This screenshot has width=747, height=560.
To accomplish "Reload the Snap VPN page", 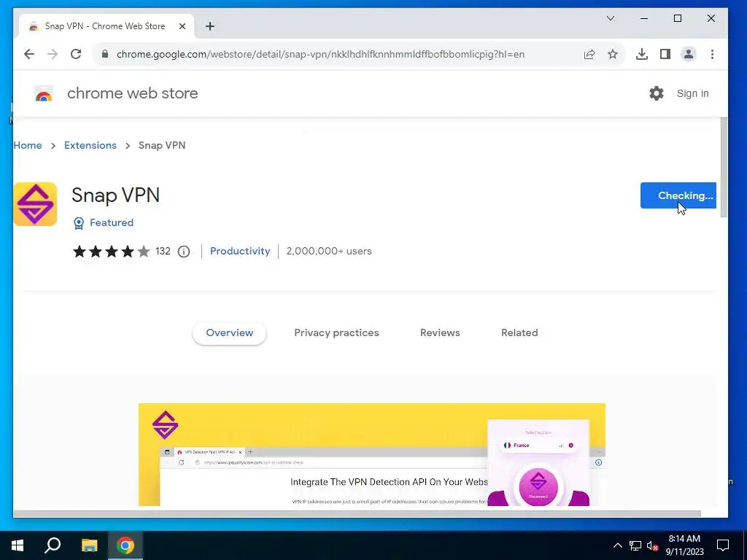I will pyautogui.click(x=76, y=54).
